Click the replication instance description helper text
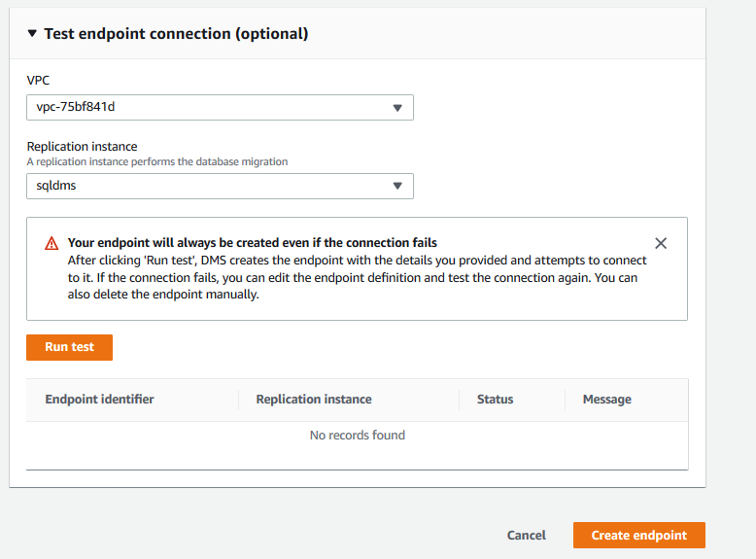The height and width of the screenshot is (559, 756). pos(156,161)
